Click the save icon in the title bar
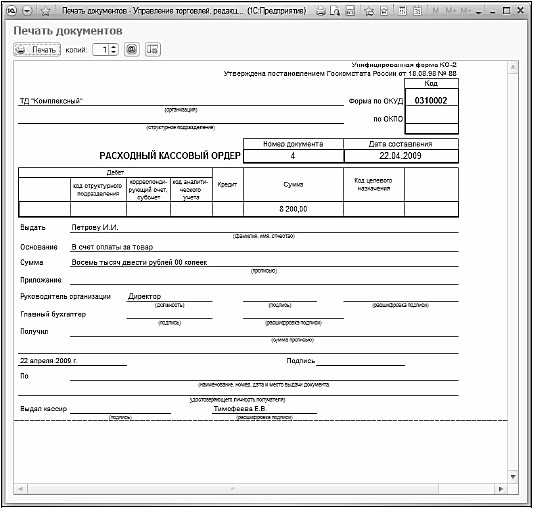533x508 pixels. (350, 11)
